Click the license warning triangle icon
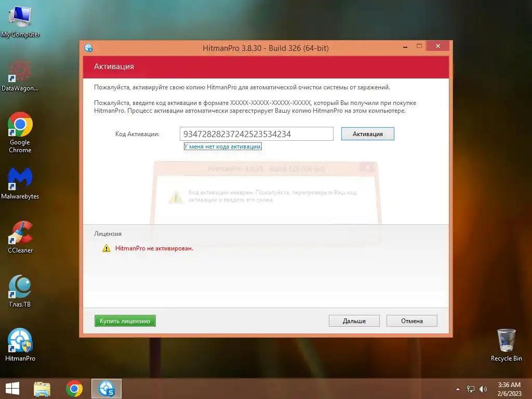Screen dimensions: 532x399 (106, 248)
